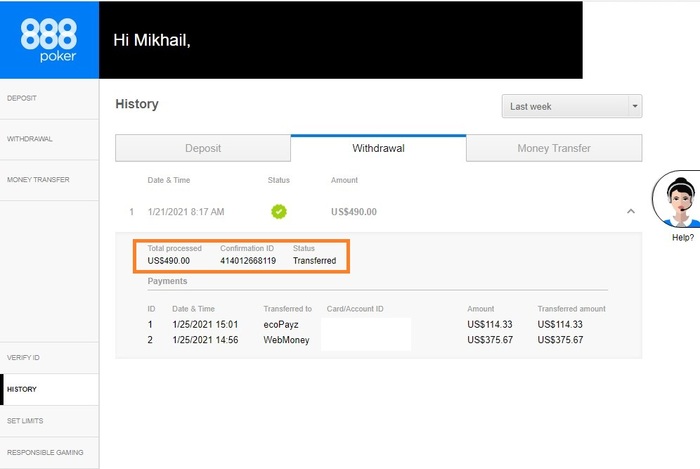Screen dimensions: 700x469
Task: Click the Transferred to column header
Action: click(x=288, y=309)
